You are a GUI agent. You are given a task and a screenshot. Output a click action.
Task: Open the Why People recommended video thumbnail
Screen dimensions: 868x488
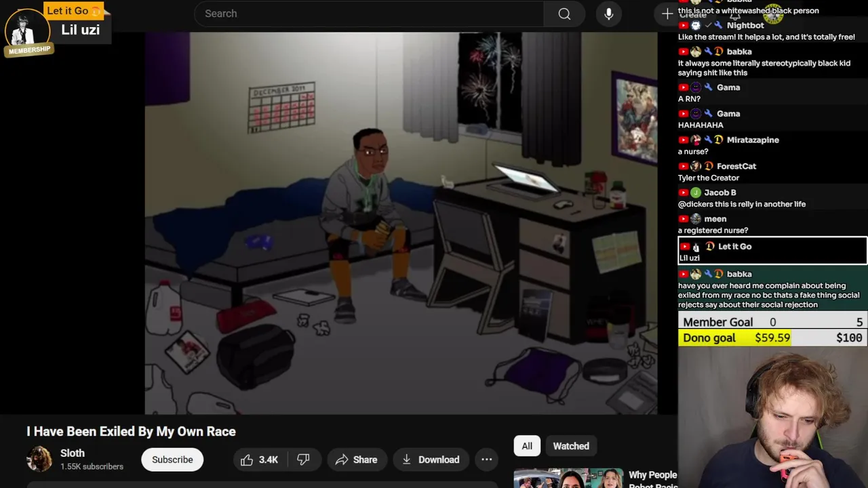[568, 478]
